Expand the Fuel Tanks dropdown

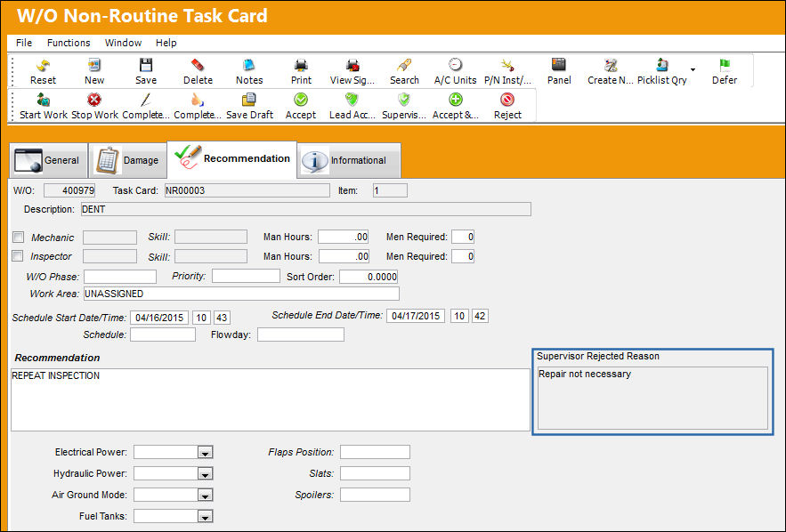205,516
